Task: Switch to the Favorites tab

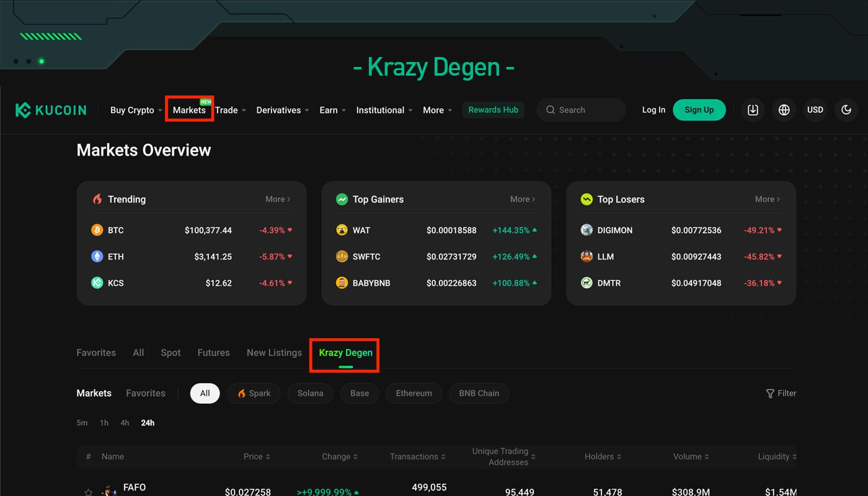Action: 96,353
